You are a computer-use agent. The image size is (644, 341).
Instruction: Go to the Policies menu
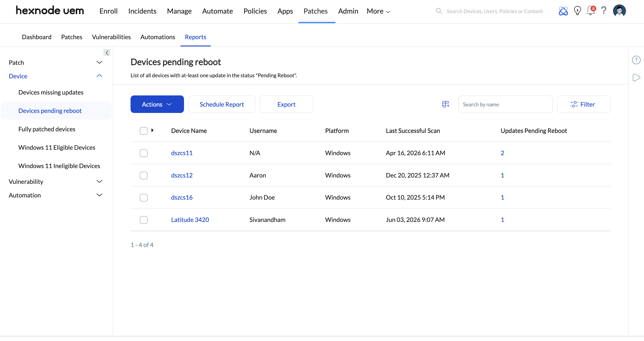click(x=255, y=11)
